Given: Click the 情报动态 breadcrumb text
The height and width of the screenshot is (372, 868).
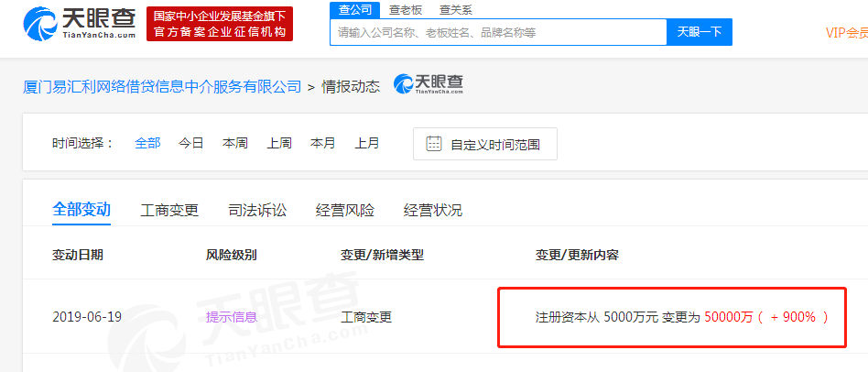Looking at the screenshot, I should (351, 86).
